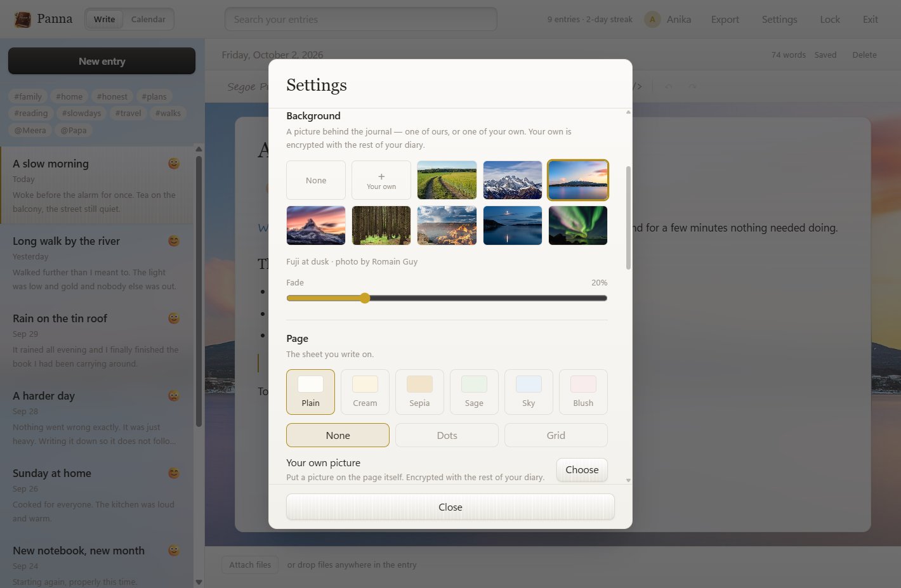Click the Anika profile avatar
Image resolution: width=901 pixels, height=588 pixels.
point(652,20)
